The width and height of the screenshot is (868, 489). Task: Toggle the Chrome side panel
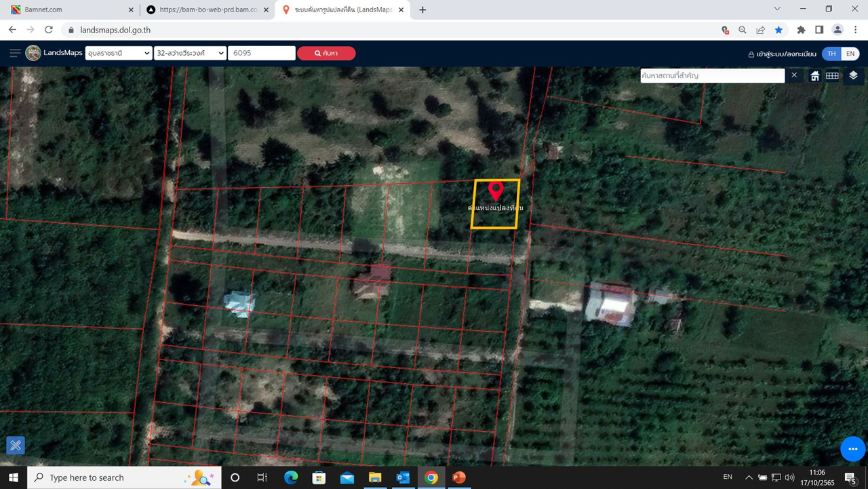(819, 30)
